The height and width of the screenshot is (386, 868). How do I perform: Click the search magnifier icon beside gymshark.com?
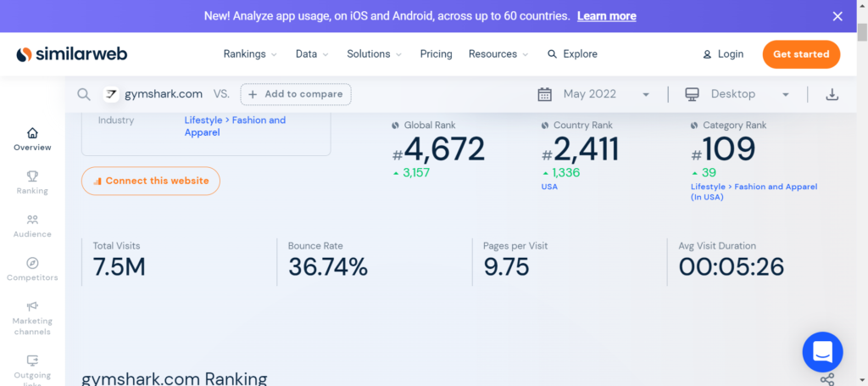84,94
